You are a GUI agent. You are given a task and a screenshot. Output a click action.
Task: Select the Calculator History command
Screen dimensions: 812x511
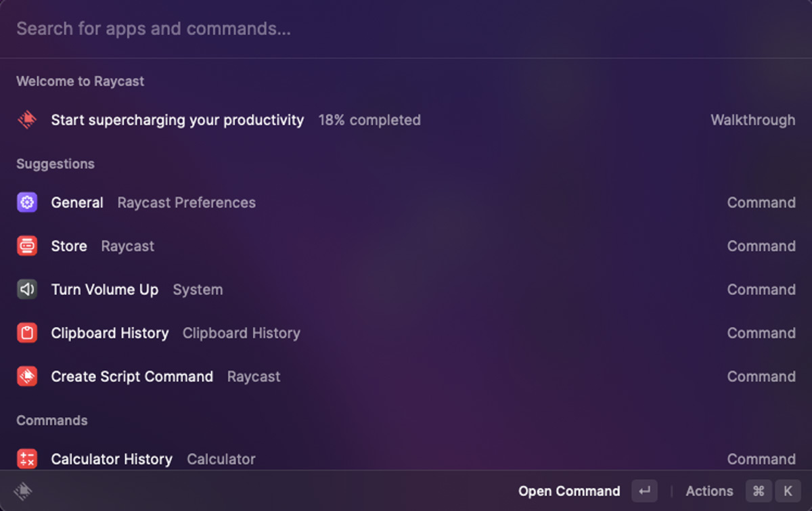point(112,458)
